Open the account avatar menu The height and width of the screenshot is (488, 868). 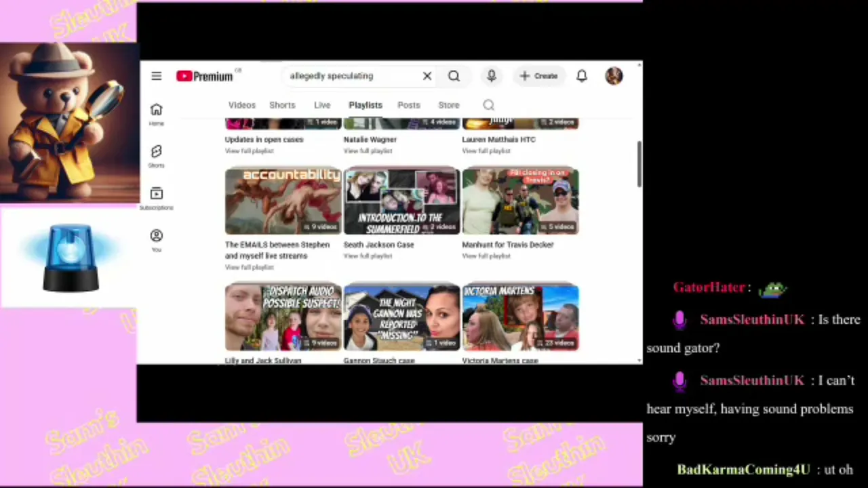click(614, 76)
